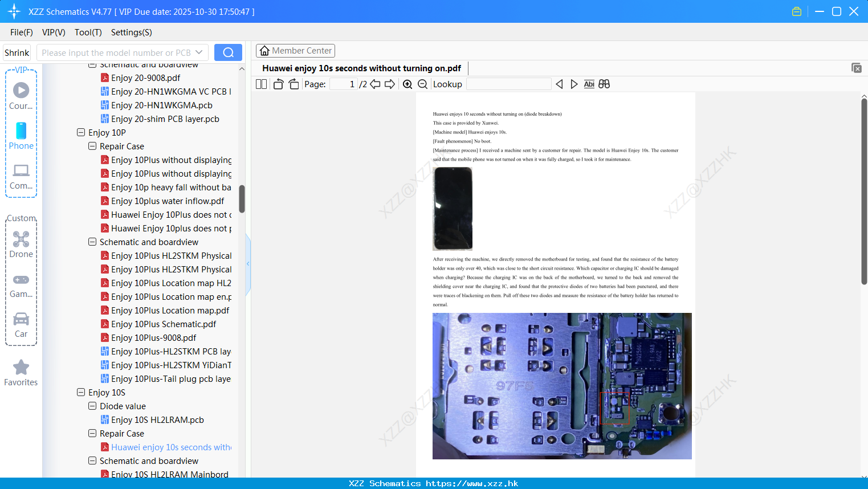
Task: Open Enjoy 20-HN1WKGMA VC PCB file
Action: tap(166, 91)
